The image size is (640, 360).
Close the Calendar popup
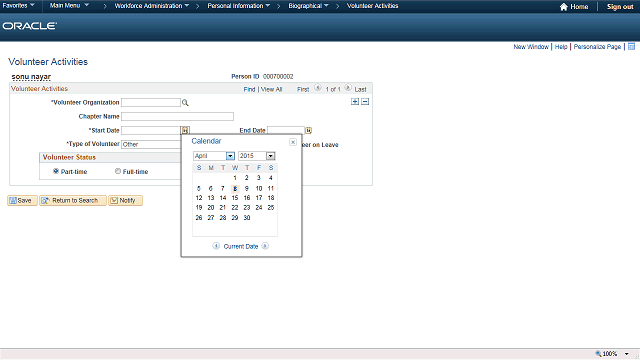tap(293, 142)
